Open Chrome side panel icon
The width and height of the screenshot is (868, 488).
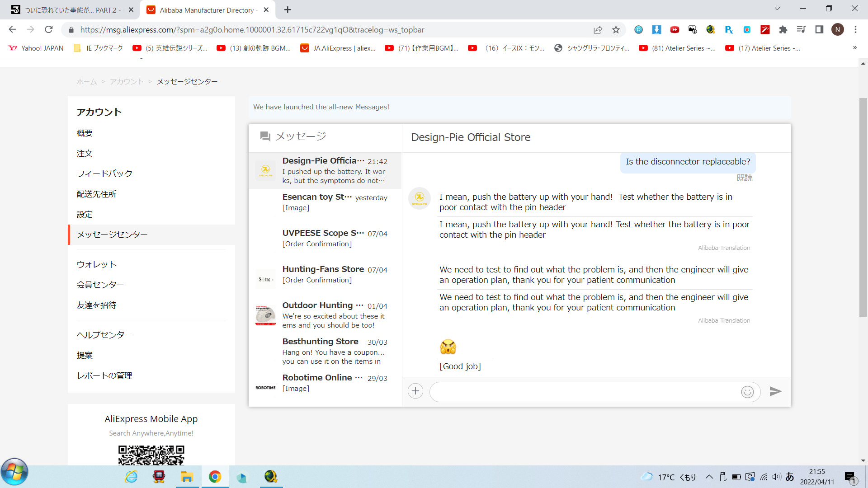pos(819,30)
